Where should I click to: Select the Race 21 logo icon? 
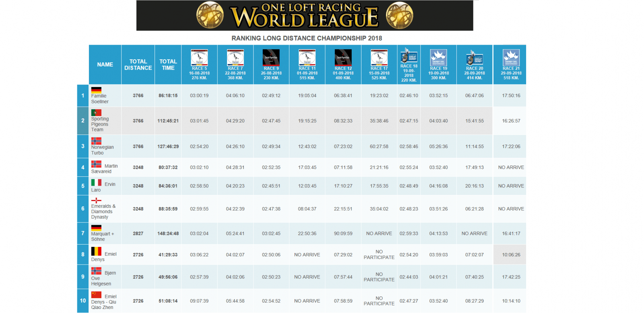[511, 57]
